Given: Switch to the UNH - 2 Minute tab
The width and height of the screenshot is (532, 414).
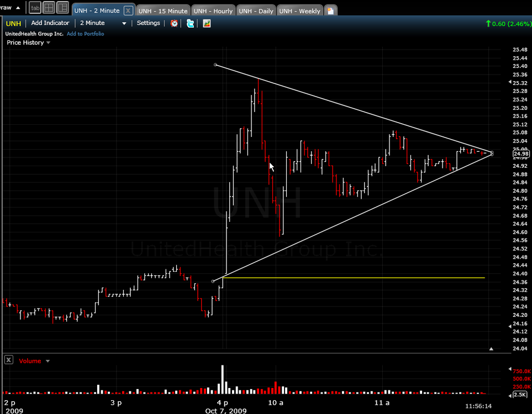Looking at the screenshot, I should click(97, 10).
